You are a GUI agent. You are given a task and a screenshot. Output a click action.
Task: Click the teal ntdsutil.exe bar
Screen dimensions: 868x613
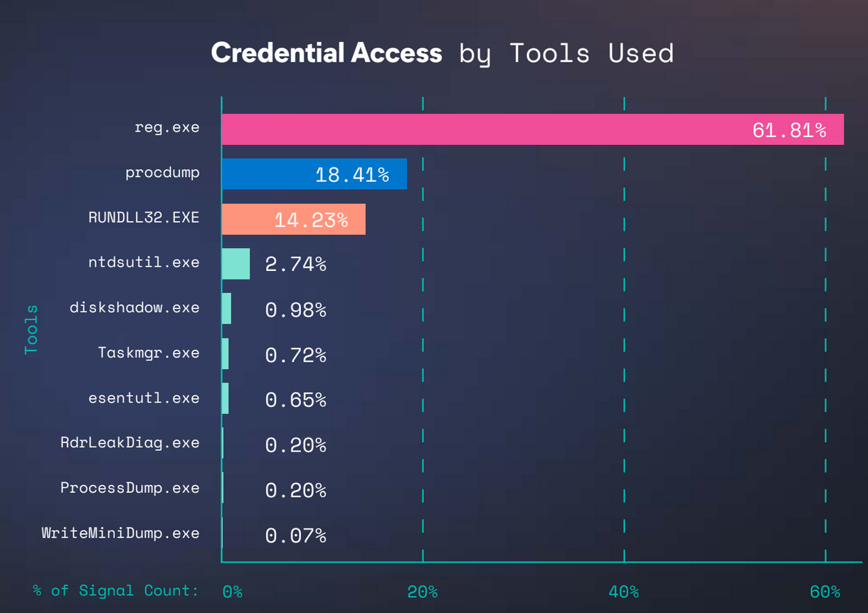pos(236,264)
